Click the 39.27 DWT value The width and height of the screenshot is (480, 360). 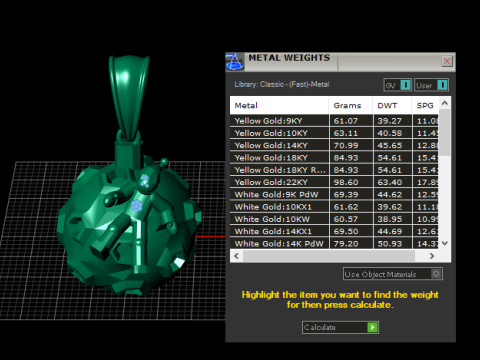point(389,121)
